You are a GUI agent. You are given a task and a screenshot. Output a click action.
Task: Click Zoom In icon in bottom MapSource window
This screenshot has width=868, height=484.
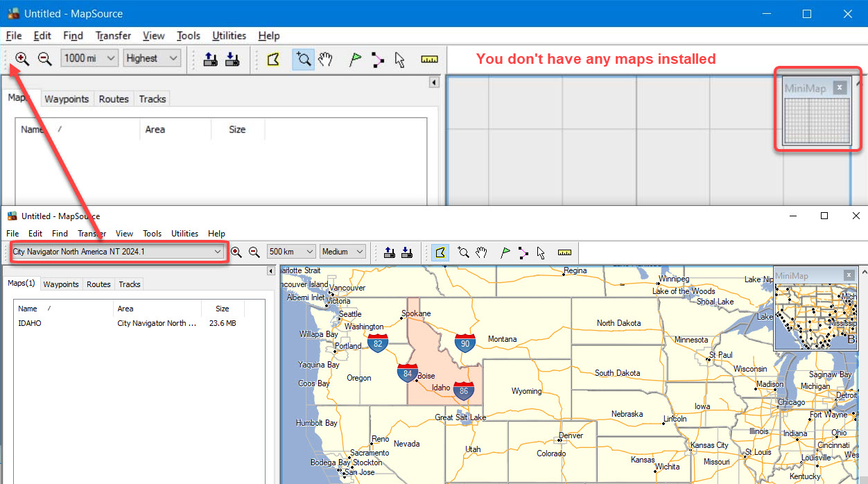236,252
